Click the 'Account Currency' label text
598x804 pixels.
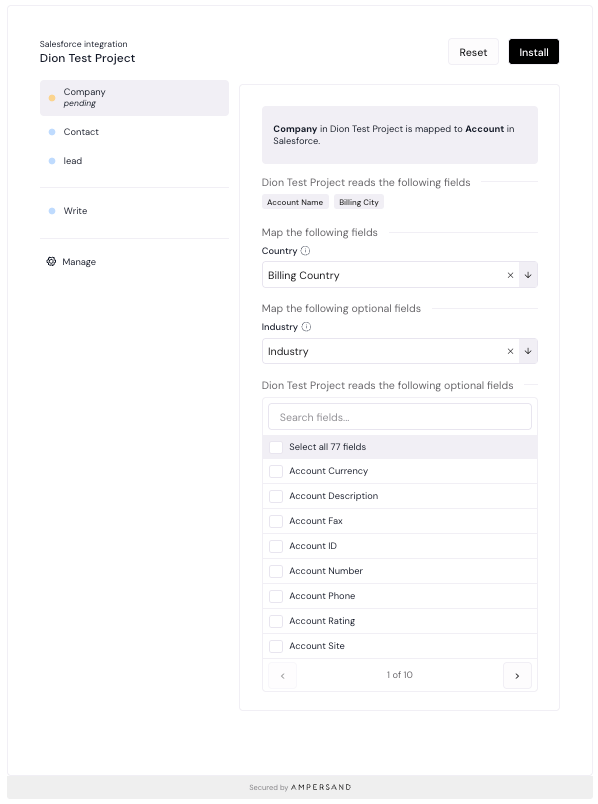click(329, 471)
